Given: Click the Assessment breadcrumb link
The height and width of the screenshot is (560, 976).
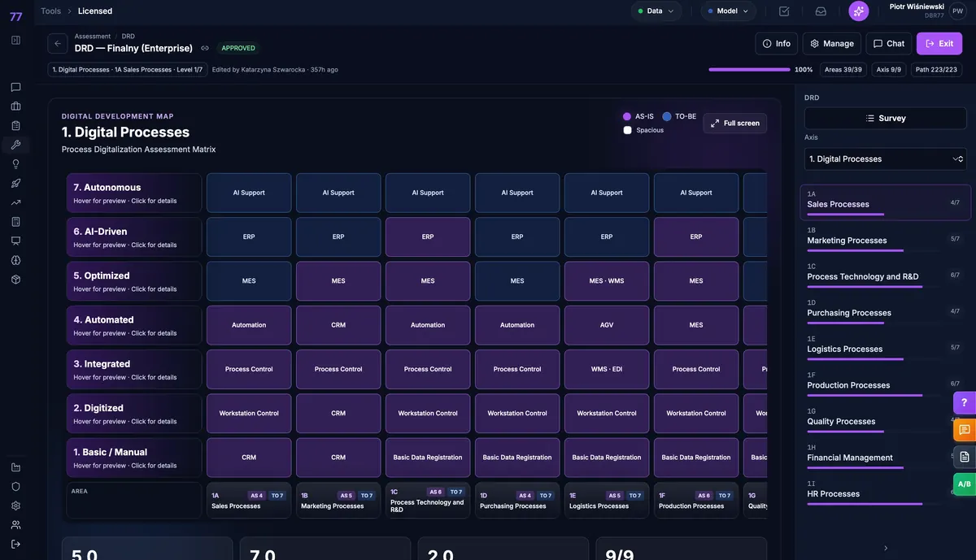Looking at the screenshot, I should point(93,37).
